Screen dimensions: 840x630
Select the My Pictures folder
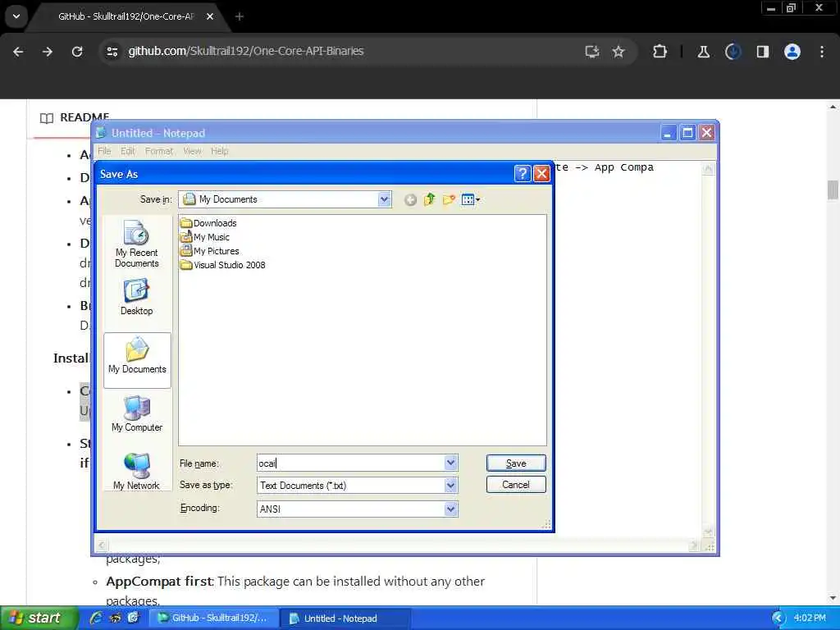[x=210, y=251]
